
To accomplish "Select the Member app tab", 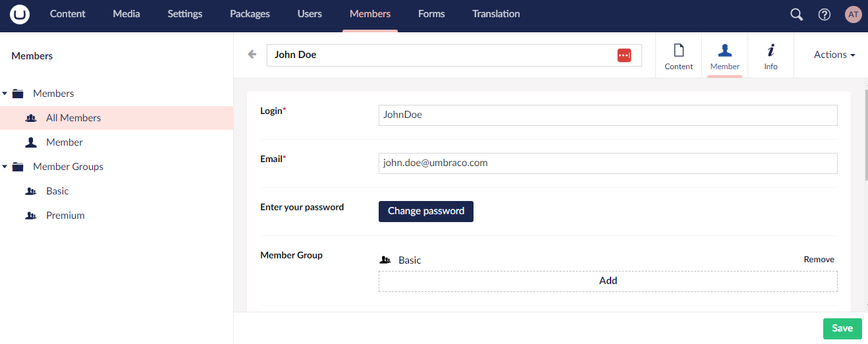I will pos(724,56).
